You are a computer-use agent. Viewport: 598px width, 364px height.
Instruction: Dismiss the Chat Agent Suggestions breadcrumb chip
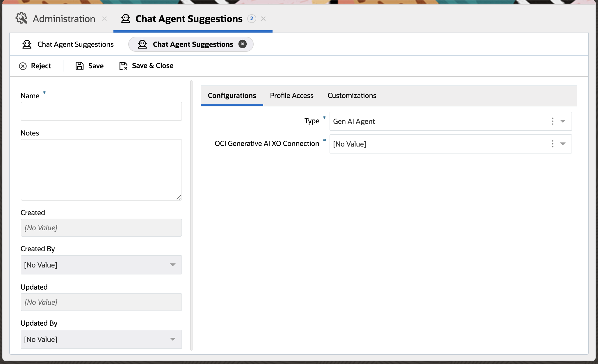click(x=243, y=44)
